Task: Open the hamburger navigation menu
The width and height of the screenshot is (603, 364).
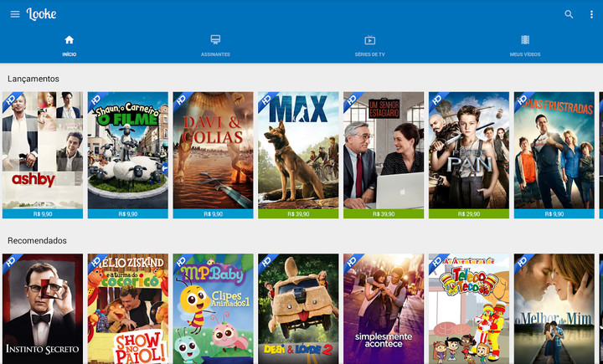Action: 14,14
